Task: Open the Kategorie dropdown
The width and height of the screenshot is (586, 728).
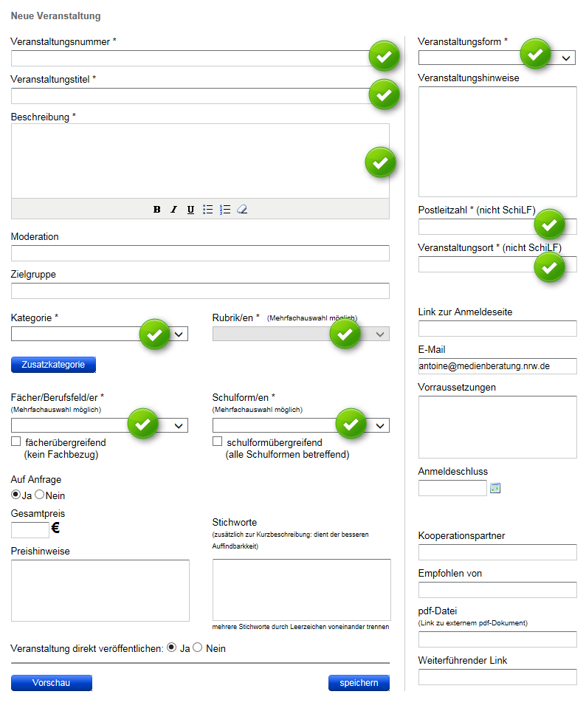Action: point(178,334)
